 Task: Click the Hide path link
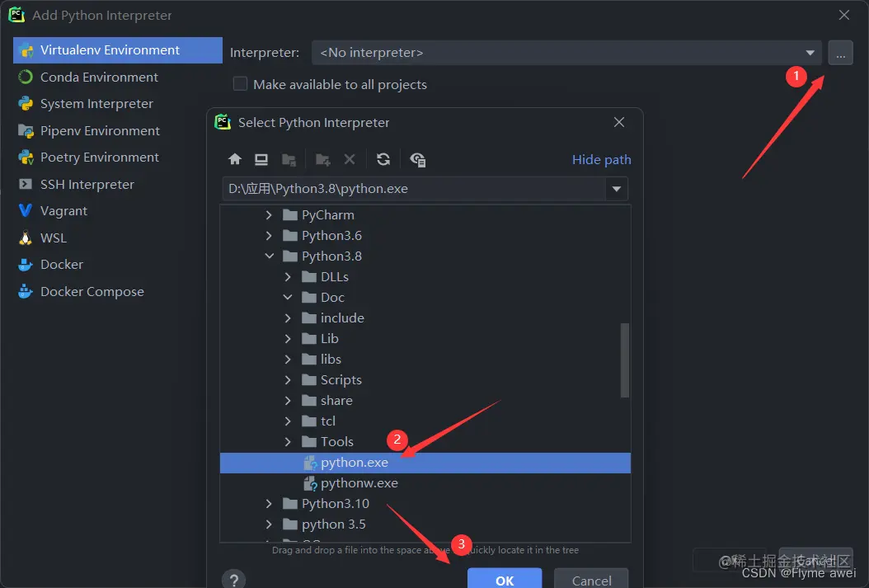click(x=601, y=160)
